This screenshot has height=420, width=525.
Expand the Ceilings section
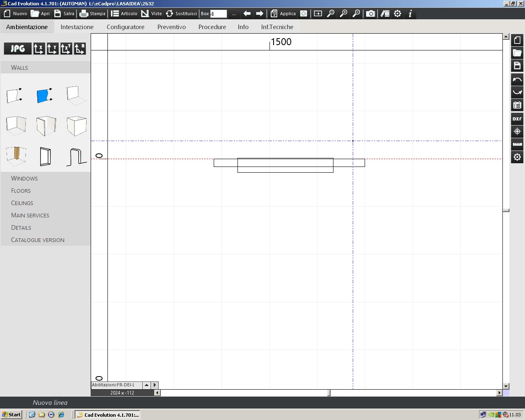tap(46, 203)
